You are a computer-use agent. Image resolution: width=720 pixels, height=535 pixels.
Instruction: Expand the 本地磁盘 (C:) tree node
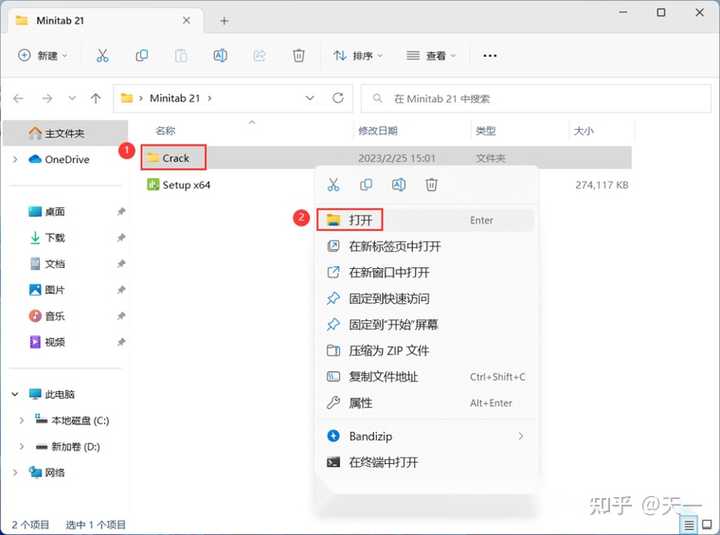point(21,420)
